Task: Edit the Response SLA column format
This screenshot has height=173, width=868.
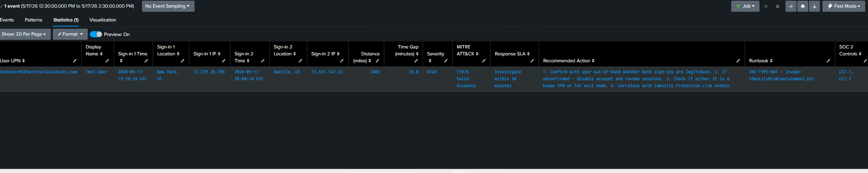Action: [532, 61]
